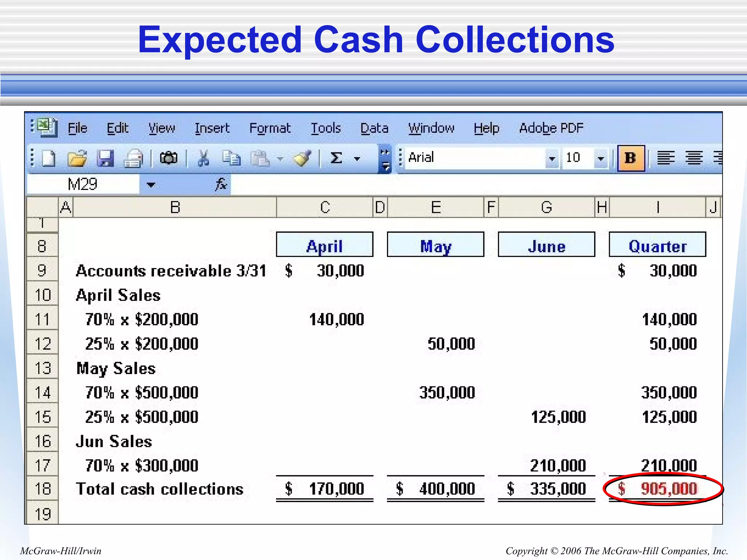The image size is (747, 560).
Task: Select column B header
Action: point(175,207)
